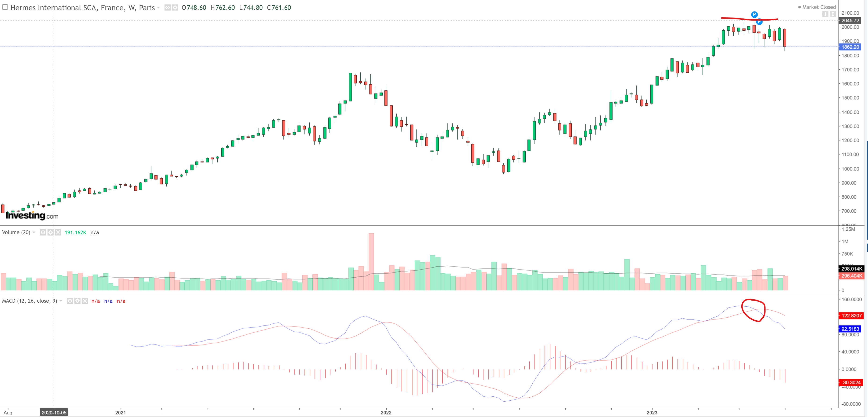
Task: Remove the MACD indicator with X icon
Action: pos(84,301)
